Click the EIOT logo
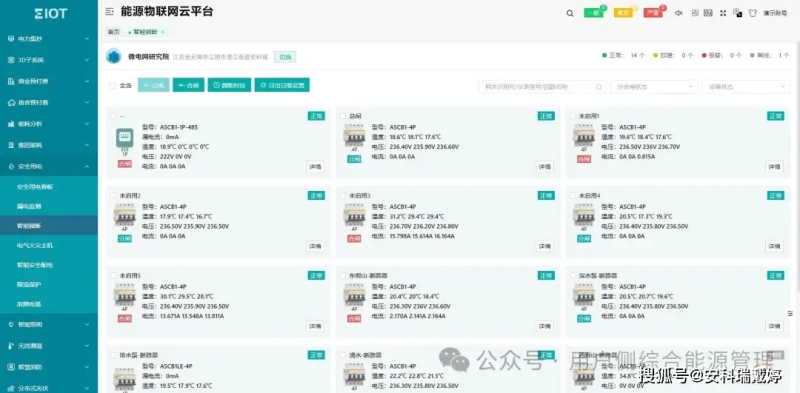The width and height of the screenshot is (800, 393). 50,13
